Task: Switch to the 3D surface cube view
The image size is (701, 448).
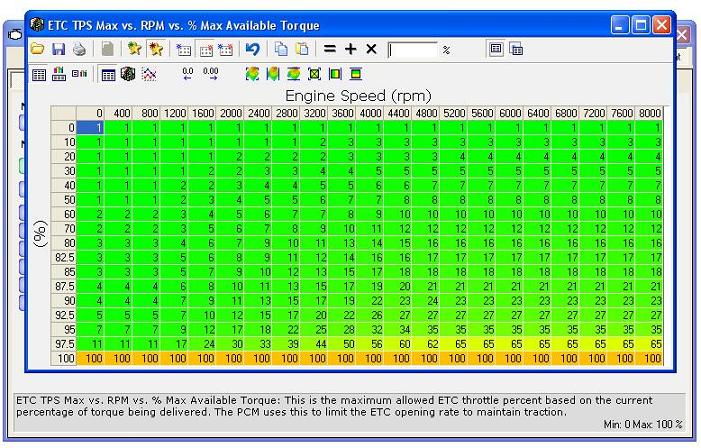Action: (128, 73)
